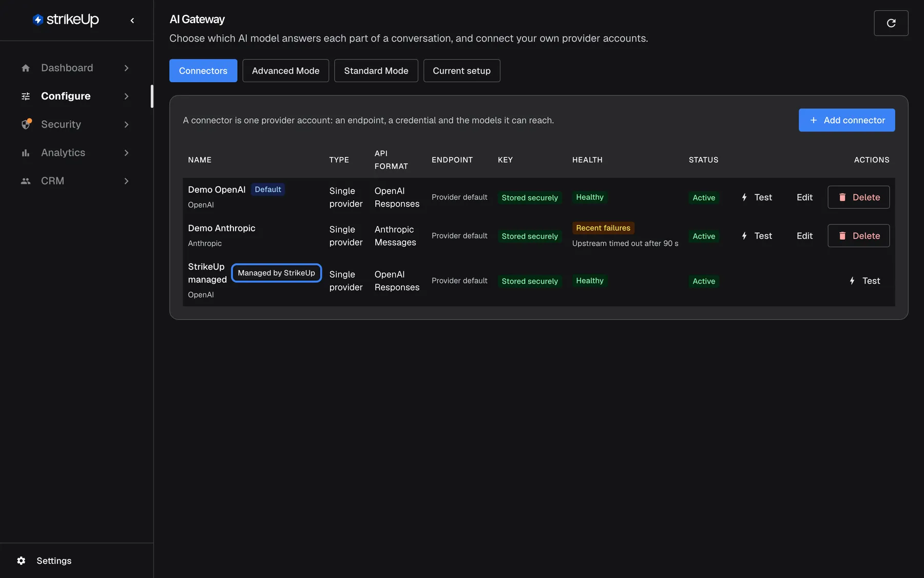
Task: Click the Recent failures health badge
Action: click(x=603, y=228)
